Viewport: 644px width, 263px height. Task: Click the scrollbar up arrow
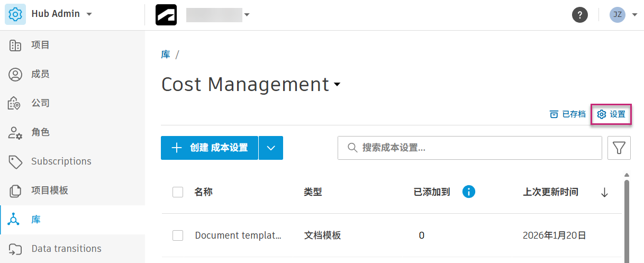tap(627, 175)
